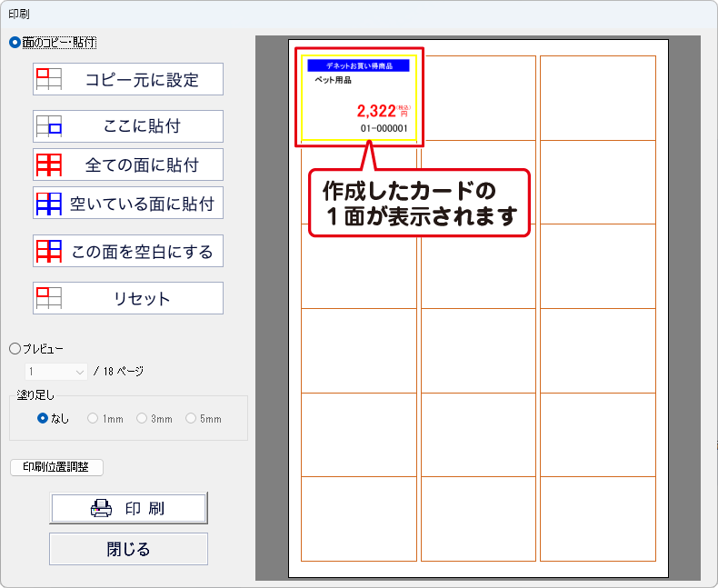
Task: Click the blue grid icon beside 空いている面に貼付
Action: (48, 204)
